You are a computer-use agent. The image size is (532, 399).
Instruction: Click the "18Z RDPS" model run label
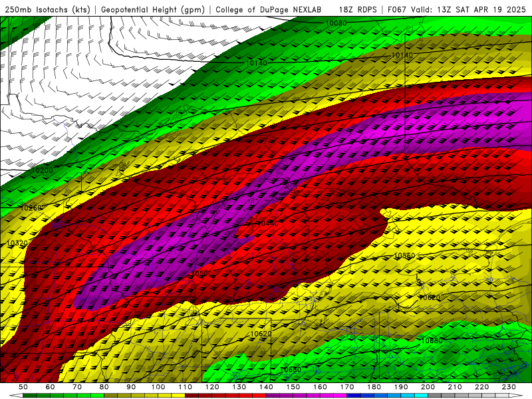click(358, 10)
